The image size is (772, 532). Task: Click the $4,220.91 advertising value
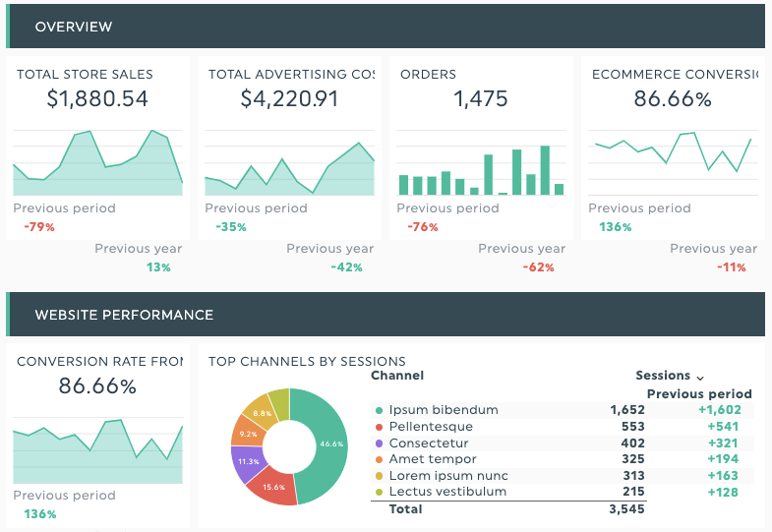pos(289,98)
